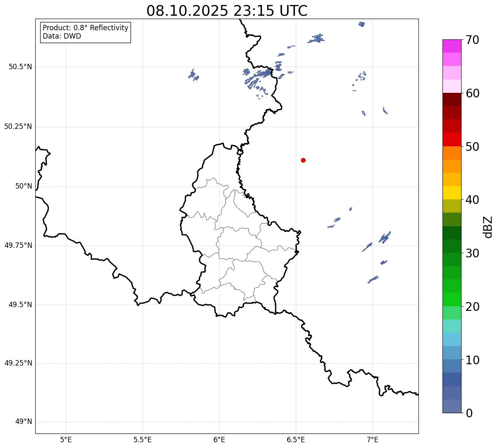Screen dimensions: 498x448
Task: Click the colorbar tick label "40"
Action: point(473,200)
